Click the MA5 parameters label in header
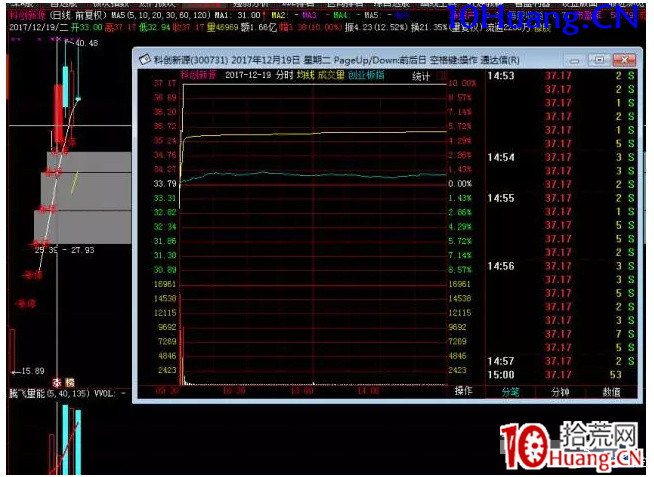654x477 pixels. tap(162, 16)
